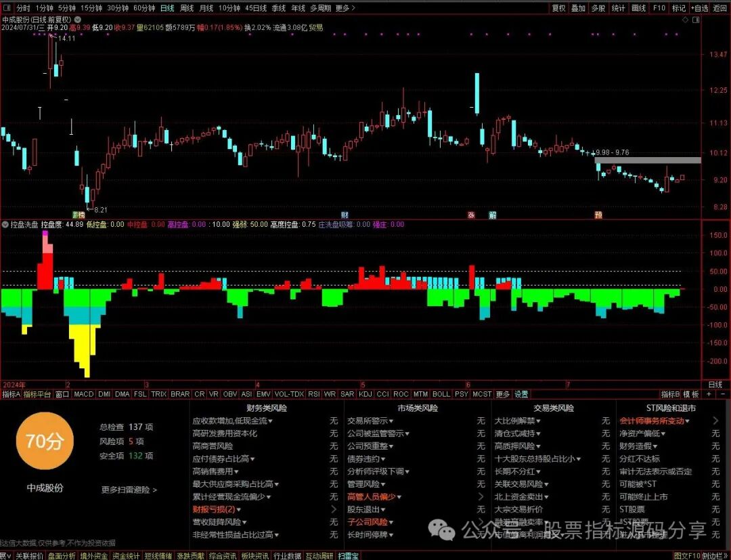Apply the RSI indicator
Image resolution: width=731 pixels, height=560 pixels.
coord(314,394)
